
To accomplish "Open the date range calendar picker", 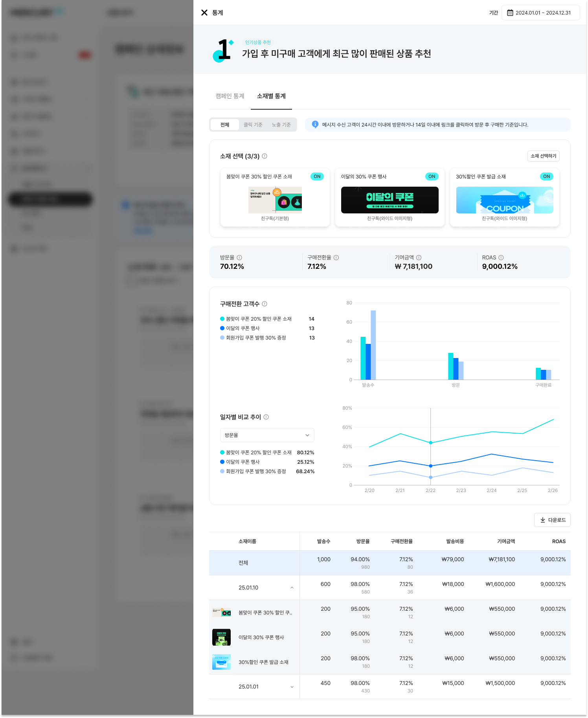I will tap(540, 13).
